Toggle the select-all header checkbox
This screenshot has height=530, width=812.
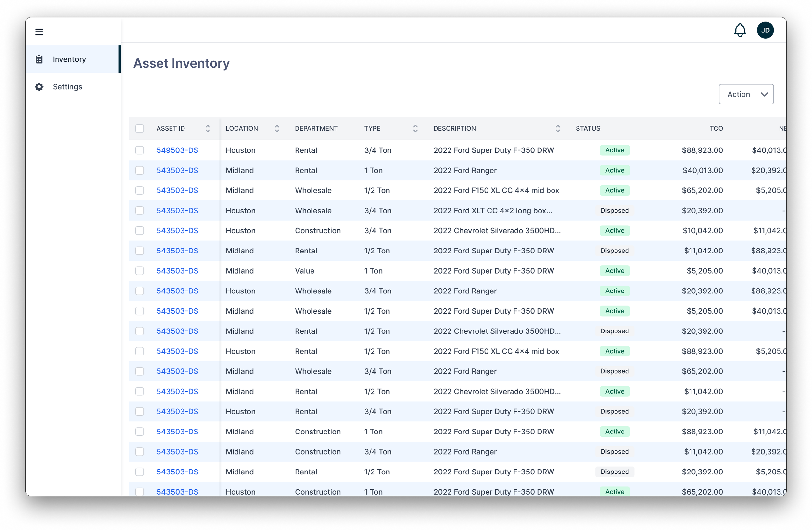click(x=140, y=129)
